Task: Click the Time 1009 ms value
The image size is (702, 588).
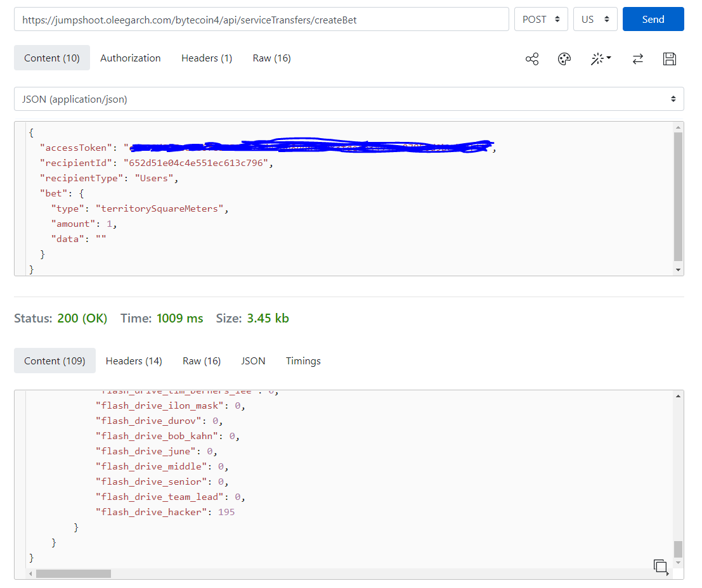Action: tap(179, 318)
